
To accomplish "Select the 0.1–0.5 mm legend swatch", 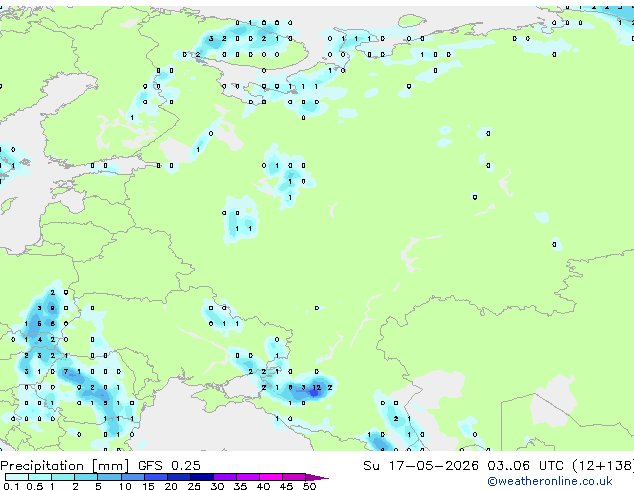I will point(17,477).
